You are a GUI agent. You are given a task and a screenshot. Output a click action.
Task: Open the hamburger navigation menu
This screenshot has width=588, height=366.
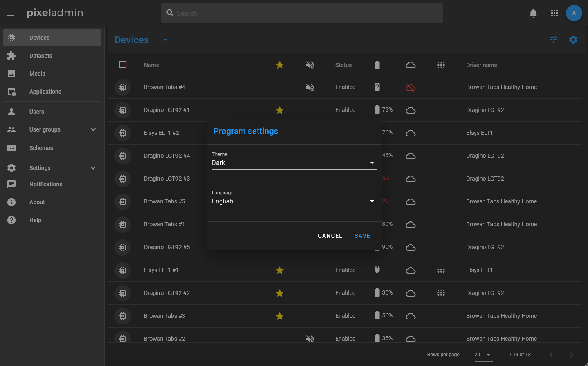coord(11,13)
